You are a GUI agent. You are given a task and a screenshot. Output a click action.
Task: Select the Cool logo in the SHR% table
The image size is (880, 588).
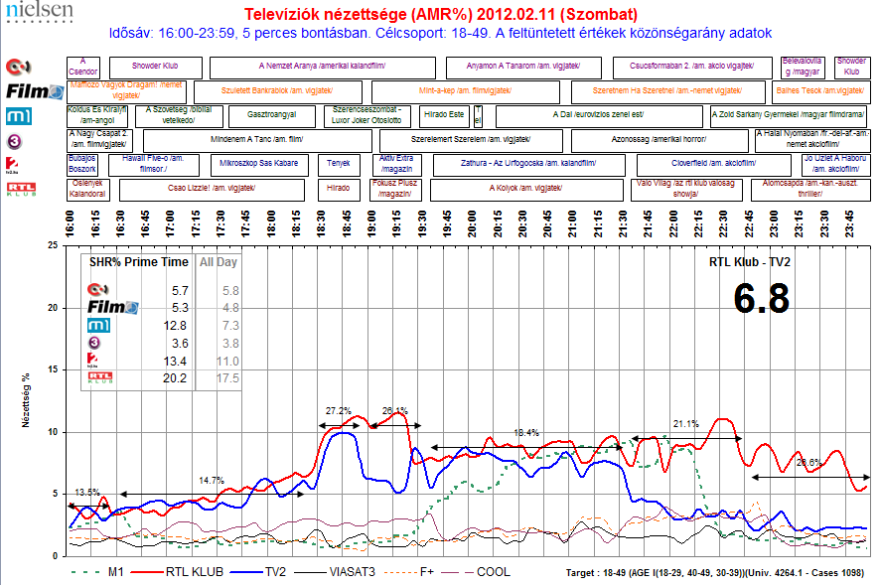tap(98, 289)
